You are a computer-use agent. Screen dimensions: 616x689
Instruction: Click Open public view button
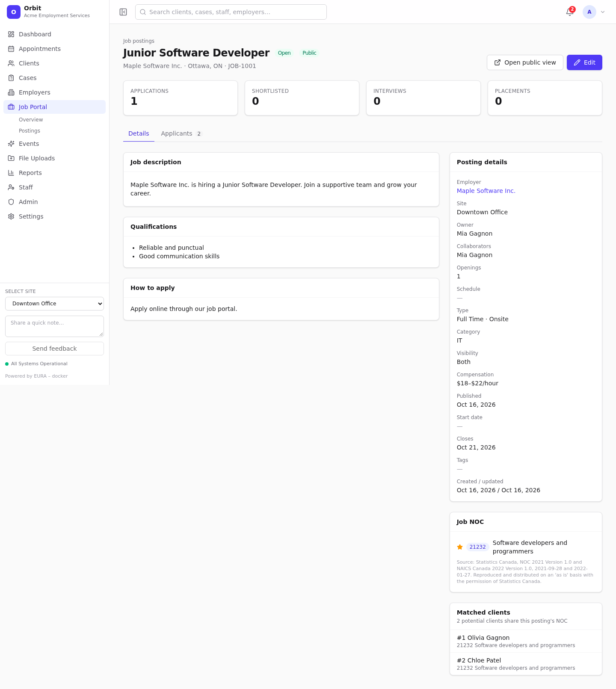(x=525, y=62)
